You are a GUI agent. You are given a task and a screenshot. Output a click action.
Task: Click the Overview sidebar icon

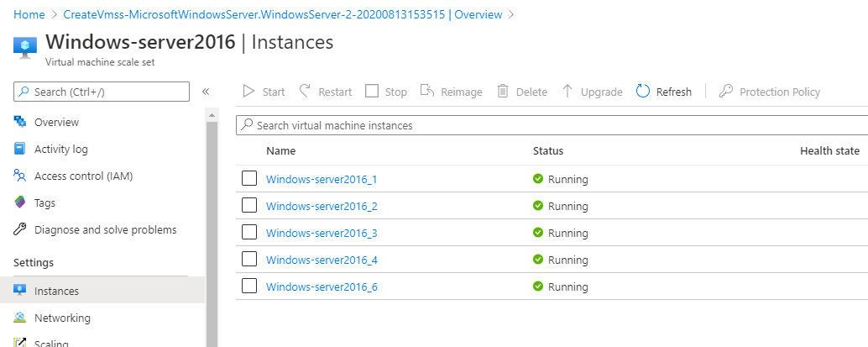click(x=20, y=121)
